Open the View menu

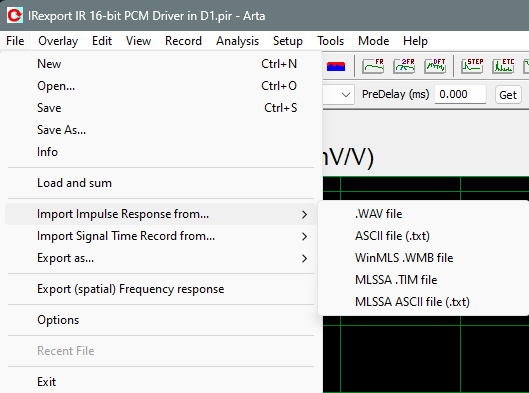point(138,41)
